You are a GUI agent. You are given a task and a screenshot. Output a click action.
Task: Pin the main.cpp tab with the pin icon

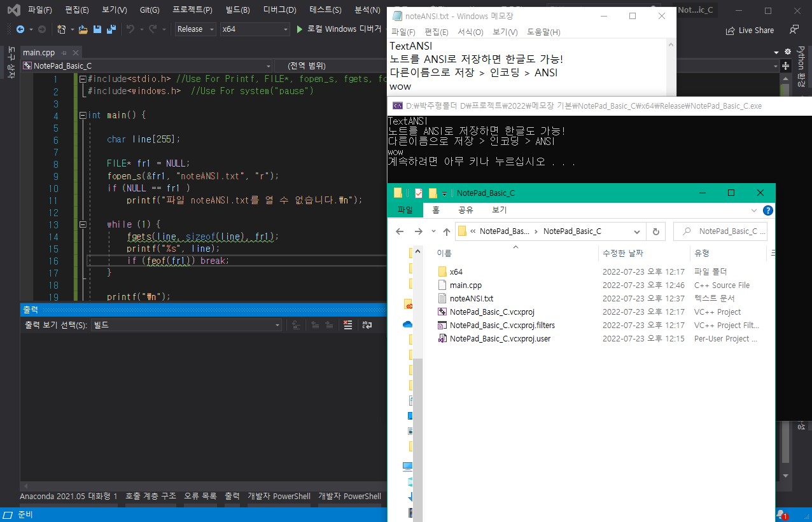[64, 53]
